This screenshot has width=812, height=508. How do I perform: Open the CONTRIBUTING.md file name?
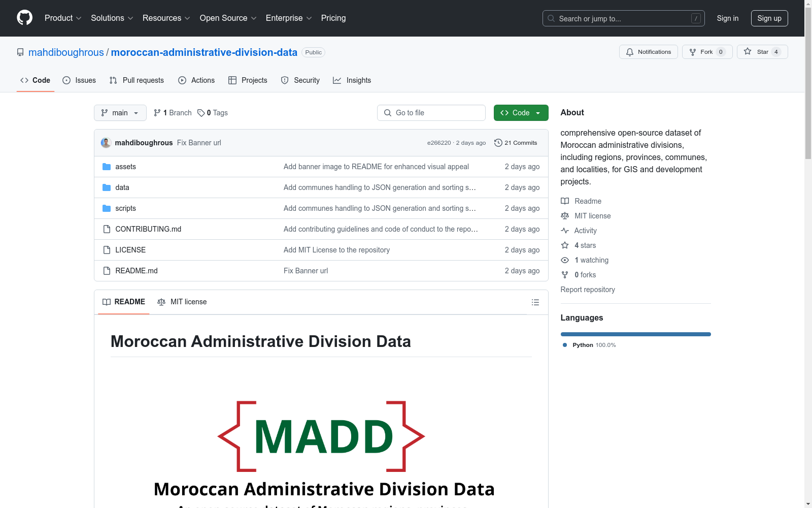point(148,229)
